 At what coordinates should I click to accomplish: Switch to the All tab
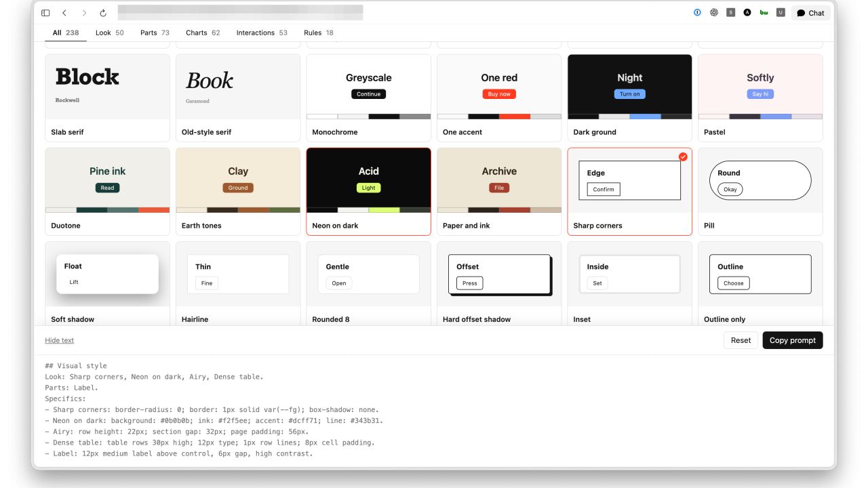coord(66,33)
